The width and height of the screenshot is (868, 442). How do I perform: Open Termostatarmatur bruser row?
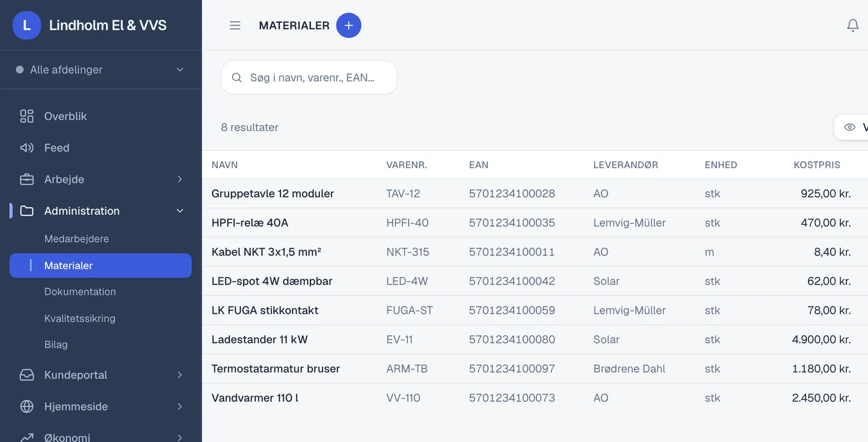coord(535,369)
